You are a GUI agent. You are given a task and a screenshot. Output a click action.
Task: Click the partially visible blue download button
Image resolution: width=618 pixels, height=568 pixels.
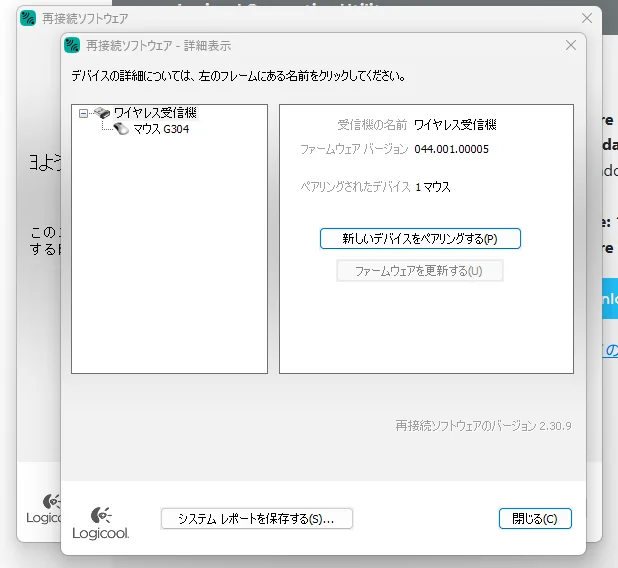click(608, 300)
